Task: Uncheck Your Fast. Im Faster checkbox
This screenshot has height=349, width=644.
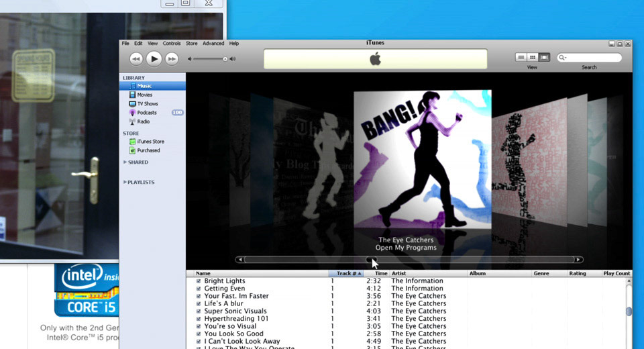Action: [x=199, y=296]
